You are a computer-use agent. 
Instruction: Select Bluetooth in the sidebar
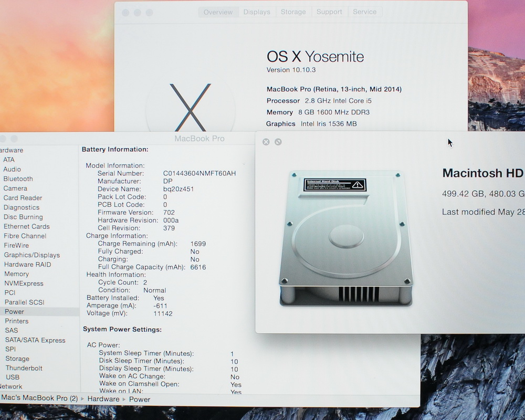(18, 179)
